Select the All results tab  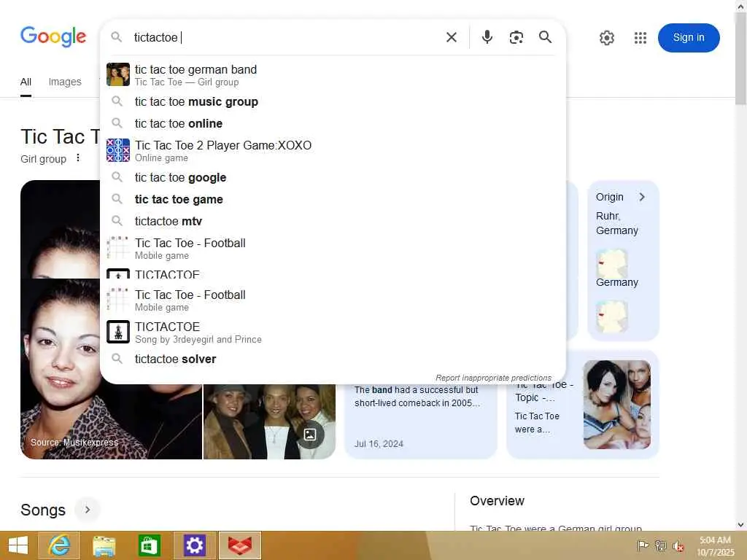coord(26,82)
